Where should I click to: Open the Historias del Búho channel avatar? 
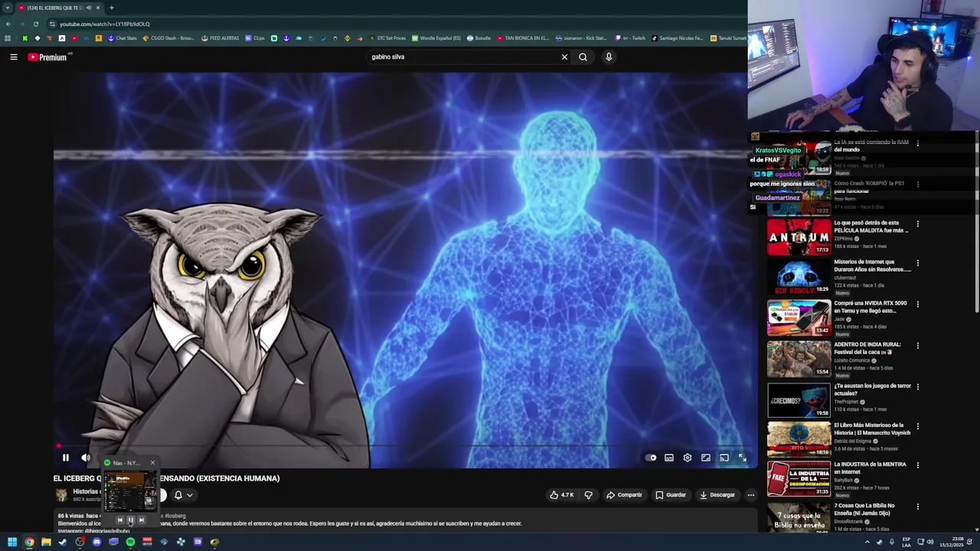(61, 495)
